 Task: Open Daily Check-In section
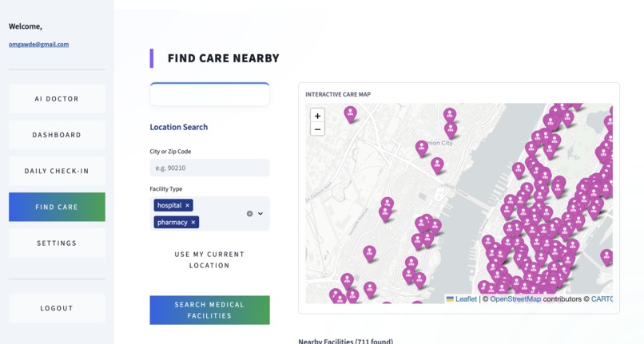point(57,171)
